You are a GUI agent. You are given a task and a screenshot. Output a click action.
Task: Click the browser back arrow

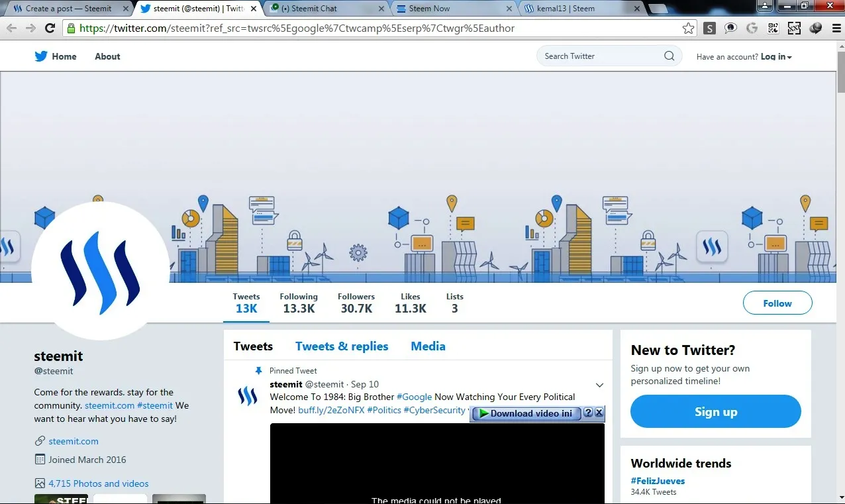point(12,28)
